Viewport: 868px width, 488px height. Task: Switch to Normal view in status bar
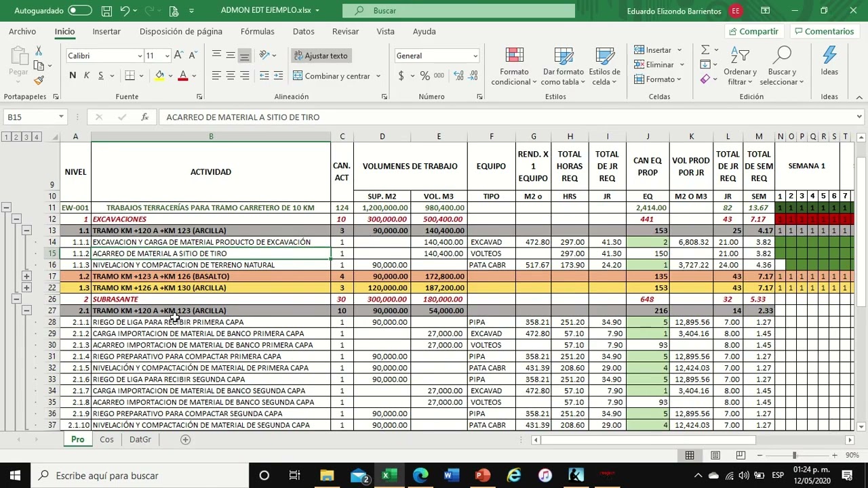point(690,455)
